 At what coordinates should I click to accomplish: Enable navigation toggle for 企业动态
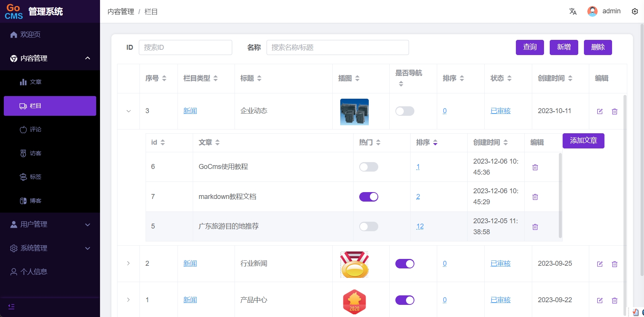coord(404,111)
